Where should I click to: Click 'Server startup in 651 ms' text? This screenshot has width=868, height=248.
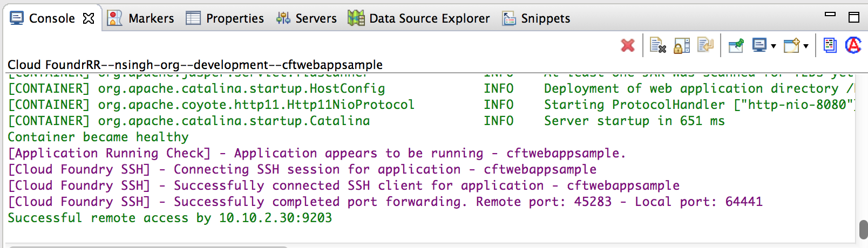[634, 121]
